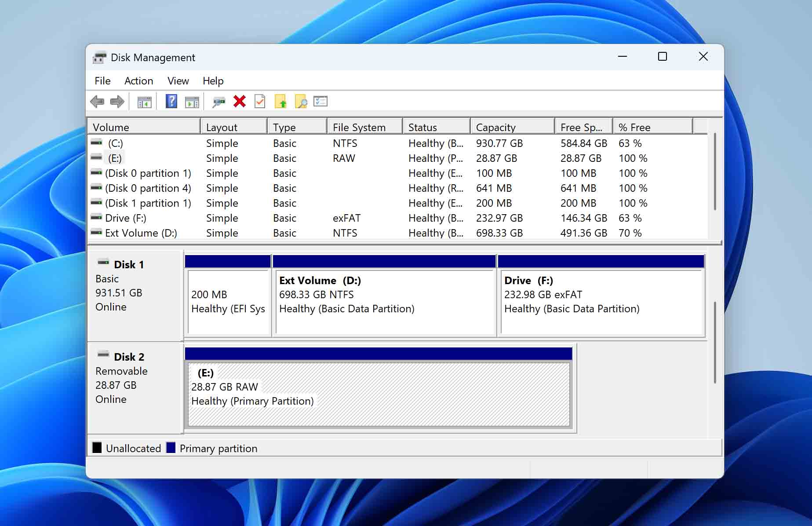The height and width of the screenshot is (526, 812).
Task: Click the Help question mark toolbar icon
Action: click(x=171, y=101)
